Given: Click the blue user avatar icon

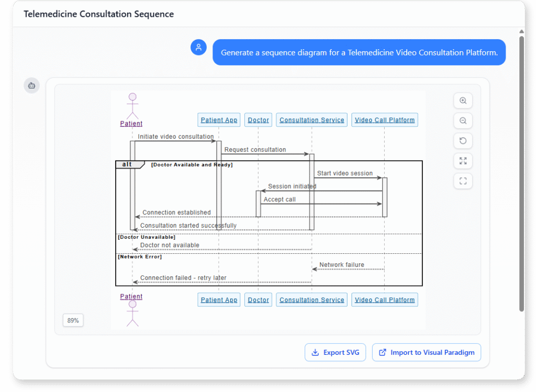Looking at the screenshot, I should [x=198, y=47].
